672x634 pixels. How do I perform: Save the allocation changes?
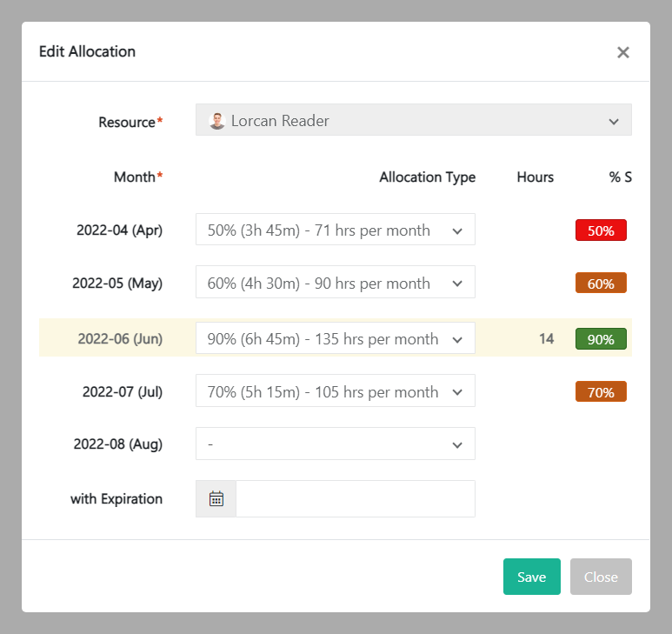tap(531, 577)
